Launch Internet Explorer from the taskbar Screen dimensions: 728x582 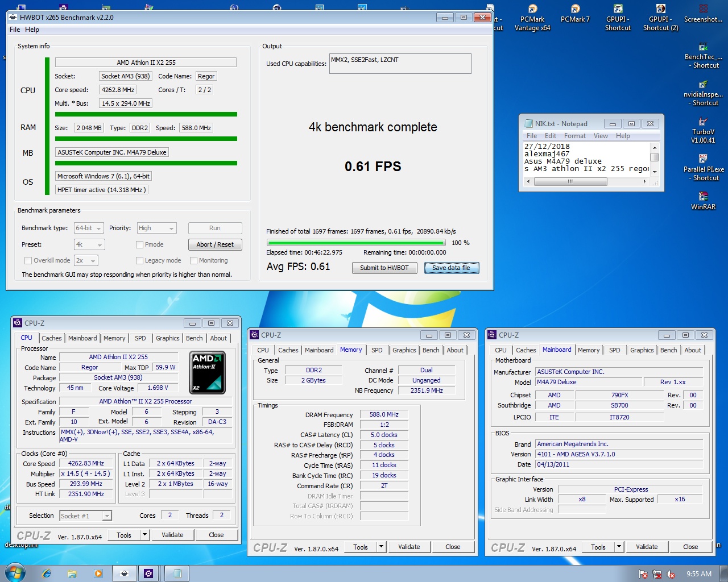(47, 573)
